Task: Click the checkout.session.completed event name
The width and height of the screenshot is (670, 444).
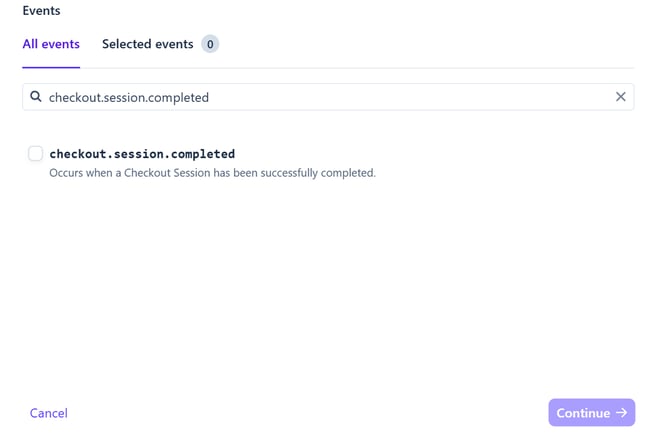Action: [x=142, y=154]
